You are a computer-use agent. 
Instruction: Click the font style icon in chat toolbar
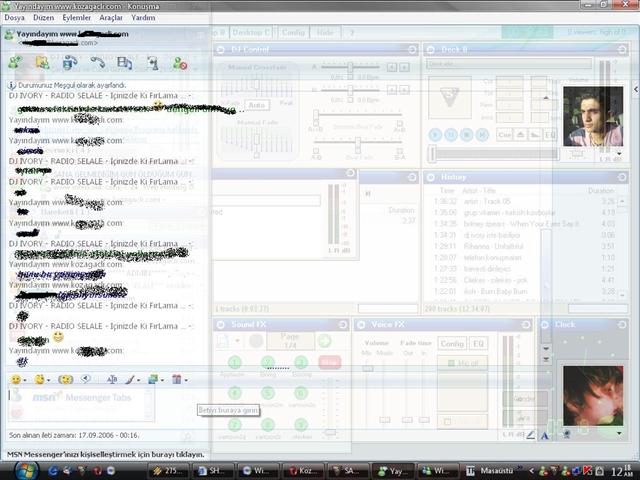tap(112, 379)
